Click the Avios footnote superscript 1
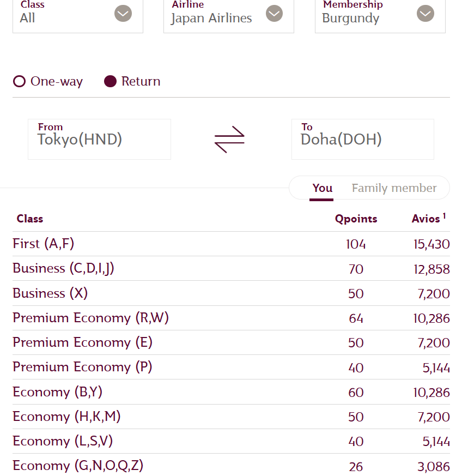This screenshot has height=476, width=468. tap(444, 216)
